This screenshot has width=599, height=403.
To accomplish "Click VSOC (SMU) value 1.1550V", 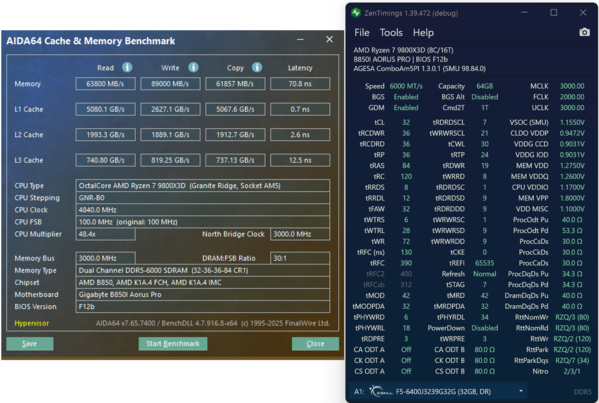I will [572, 122].
